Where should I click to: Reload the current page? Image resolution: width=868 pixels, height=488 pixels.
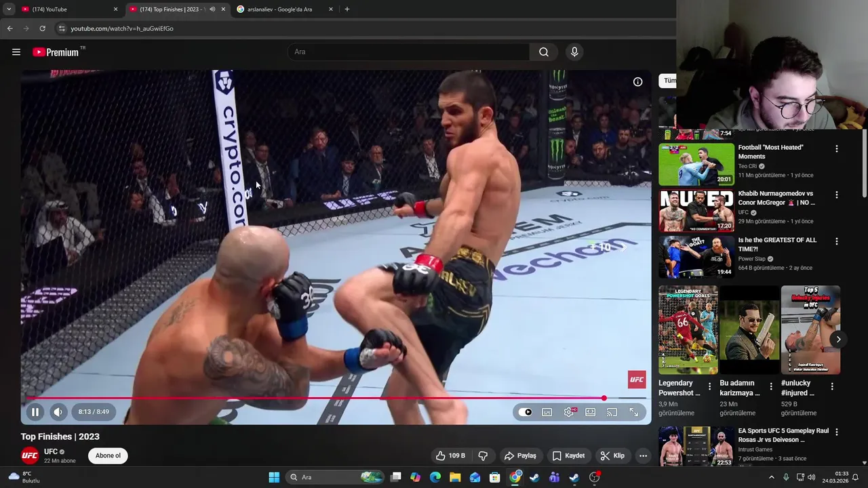(42, 28)
